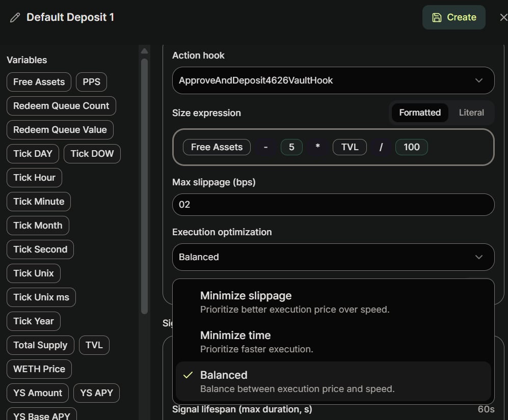Pick the Tick Month variable
Image resolution: width=508 pixels, height=420 pixels.
[38, 226]
